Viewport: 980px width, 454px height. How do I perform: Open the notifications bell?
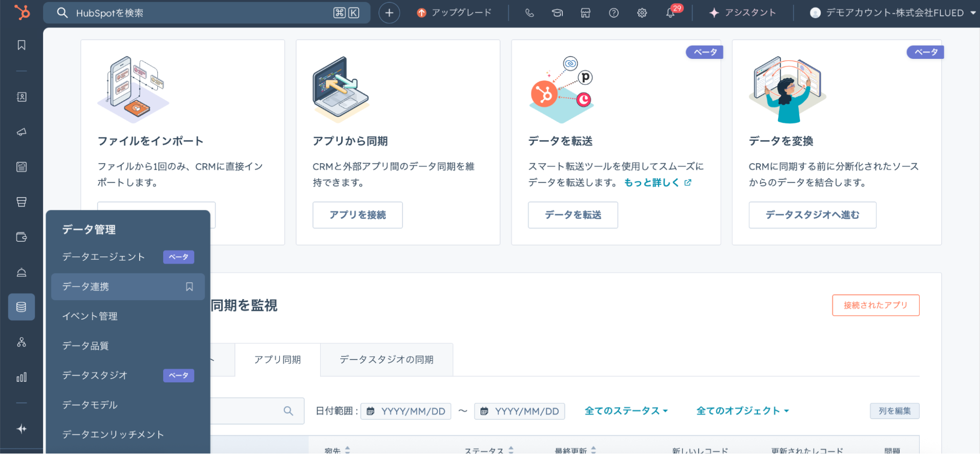click(x=671, y=13)
